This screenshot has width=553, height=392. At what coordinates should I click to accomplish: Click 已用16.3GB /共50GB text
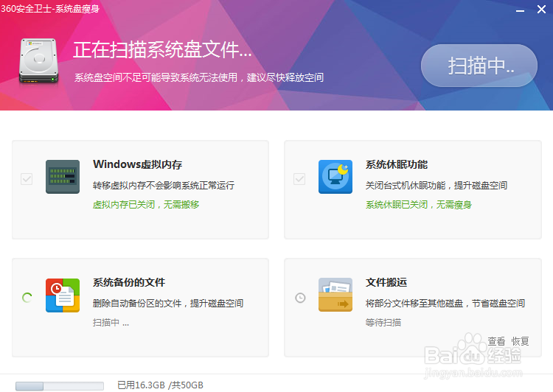click(x=161, y=385)
